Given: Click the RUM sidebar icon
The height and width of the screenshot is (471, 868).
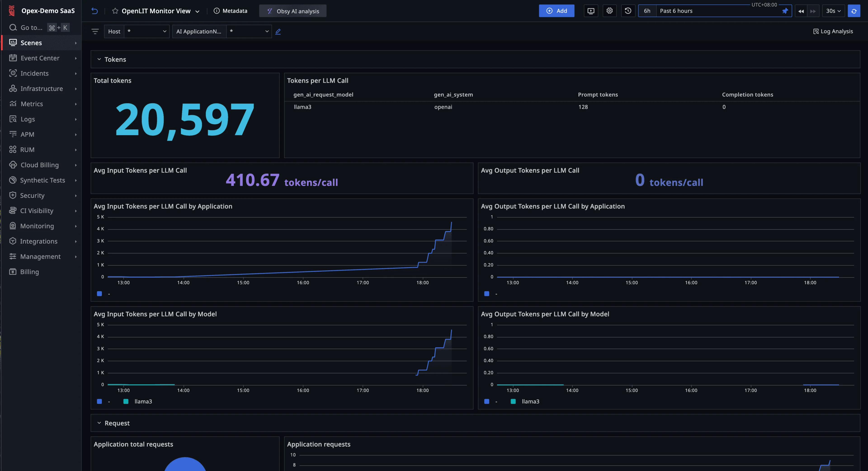Looking at the screenshot, I should (x=13, y=149).
